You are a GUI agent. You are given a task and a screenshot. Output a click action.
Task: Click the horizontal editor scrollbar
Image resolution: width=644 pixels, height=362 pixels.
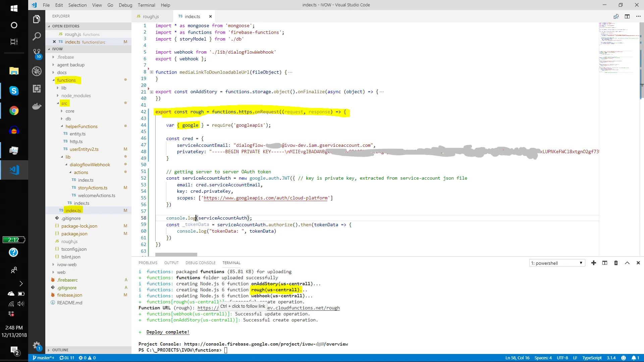(x=176, y=255)
